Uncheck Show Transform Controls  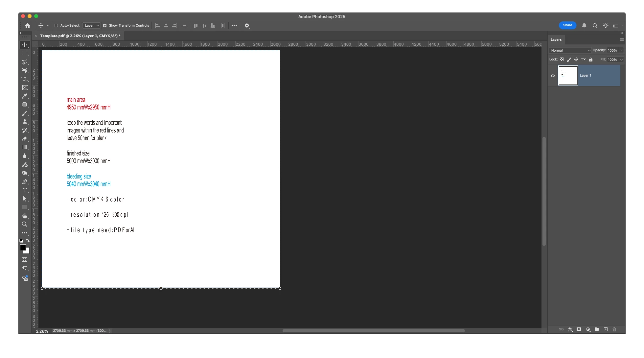(x=105, y=26)
